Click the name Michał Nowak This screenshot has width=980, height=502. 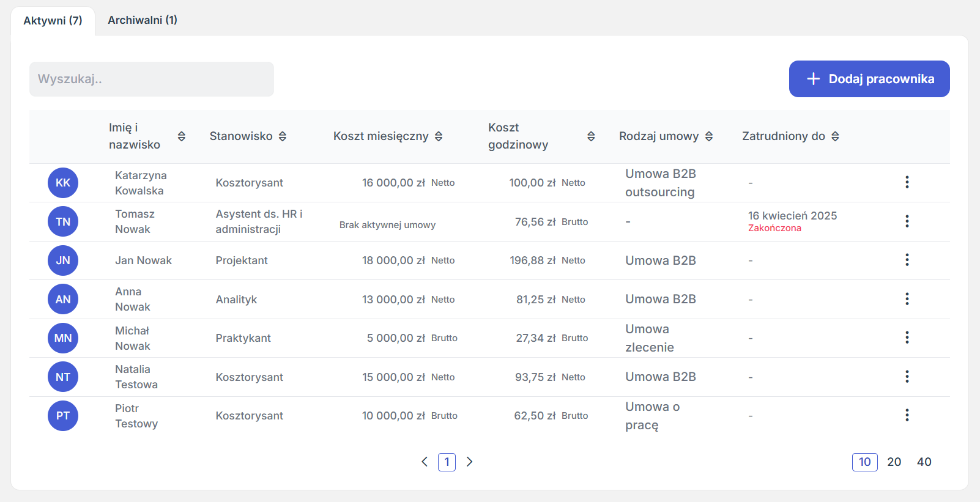(x=132, y=338)
